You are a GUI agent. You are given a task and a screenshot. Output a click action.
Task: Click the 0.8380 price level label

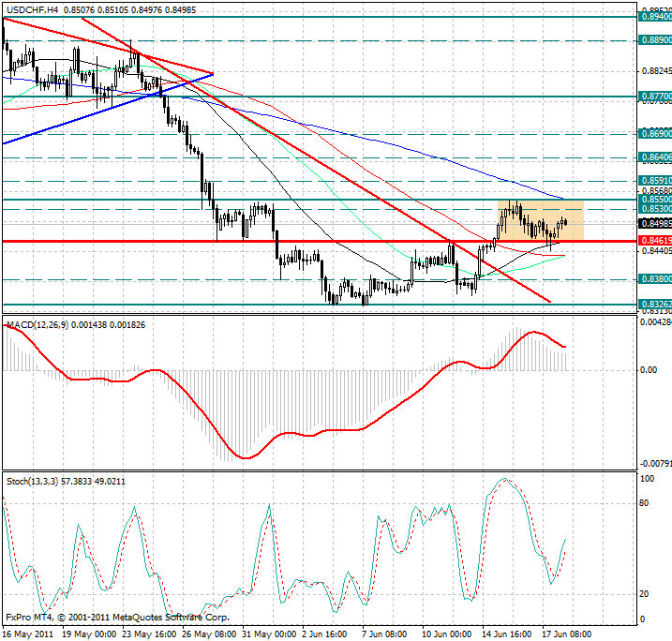coord(655,279)
